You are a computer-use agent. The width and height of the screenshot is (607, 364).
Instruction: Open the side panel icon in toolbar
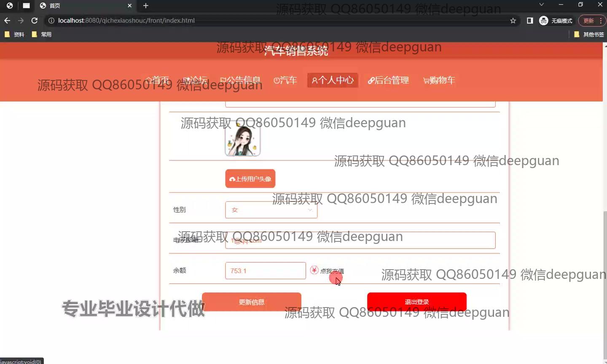coord(530,21)
